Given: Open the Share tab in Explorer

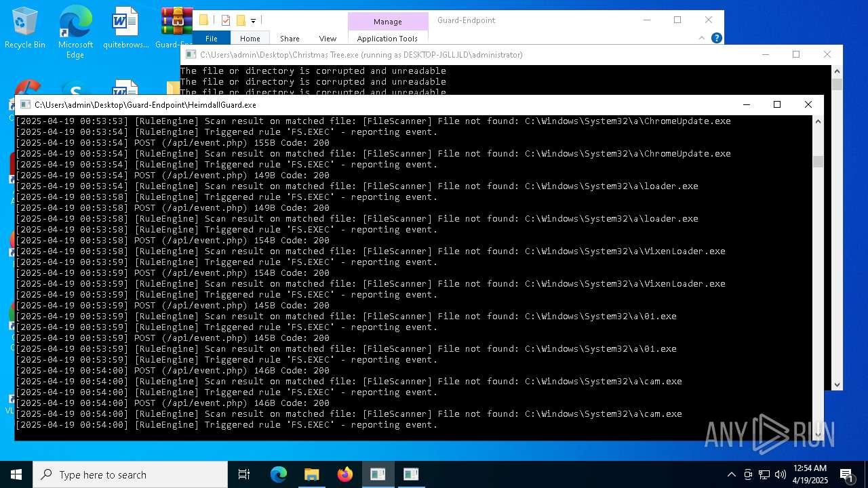Looking at the screenshot, I should [290, 39].
